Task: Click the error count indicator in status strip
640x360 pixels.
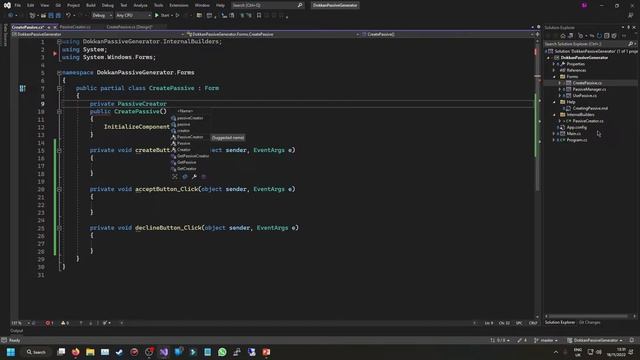Action: (49, 323)
